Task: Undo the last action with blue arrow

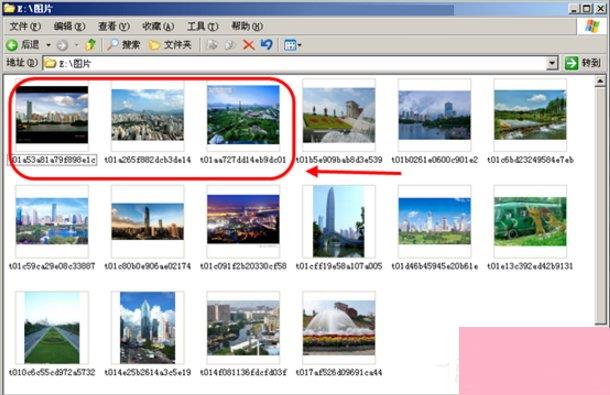Action: click(x=266, y=45)
